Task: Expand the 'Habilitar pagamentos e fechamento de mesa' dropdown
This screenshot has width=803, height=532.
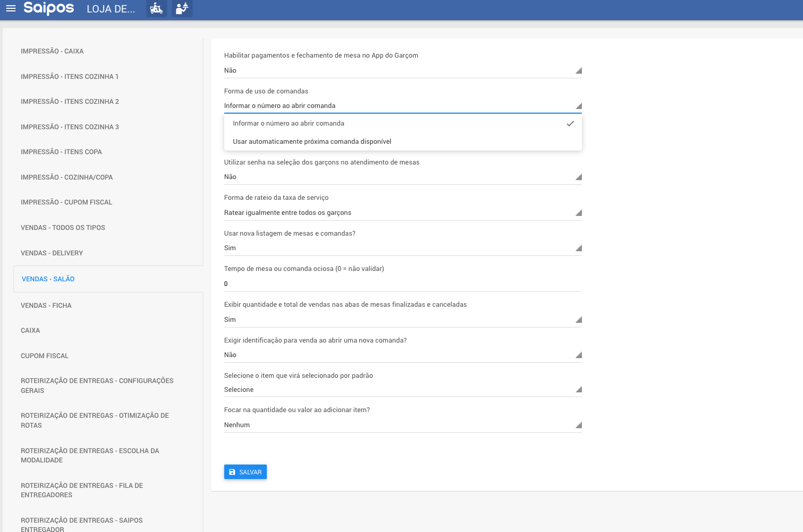Action: (x=402, y=71)
